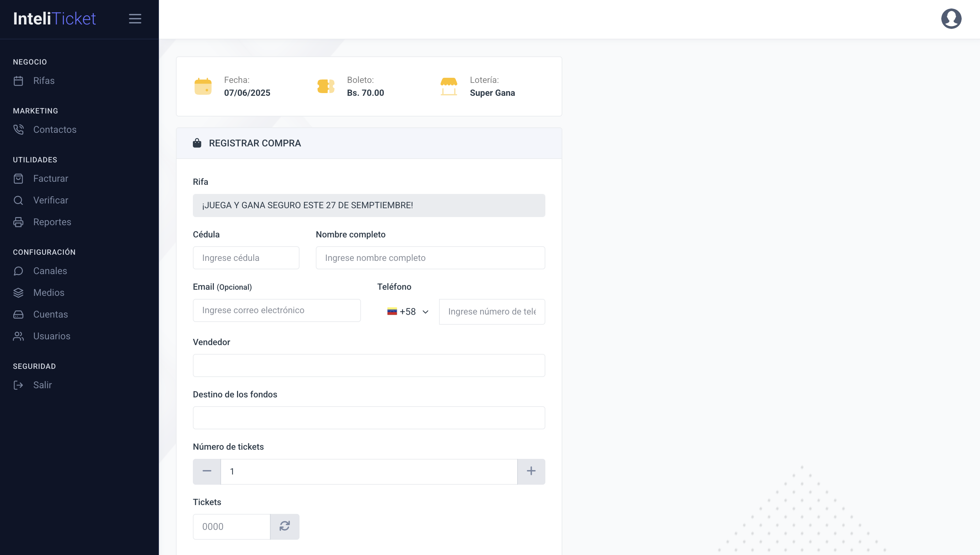Screen dimensions: 980x555
Task: Click the Salir logout link
Action: [x=42, y=385]
